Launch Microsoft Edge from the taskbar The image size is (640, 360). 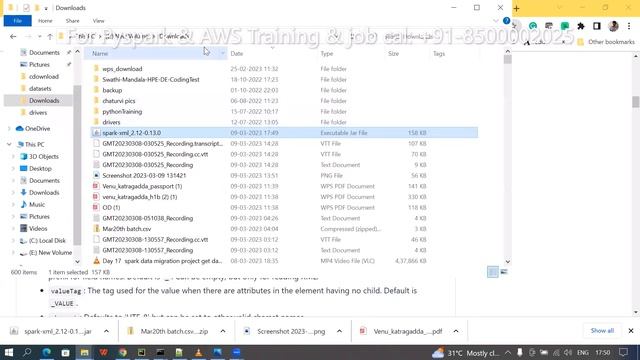pos(47,352)
